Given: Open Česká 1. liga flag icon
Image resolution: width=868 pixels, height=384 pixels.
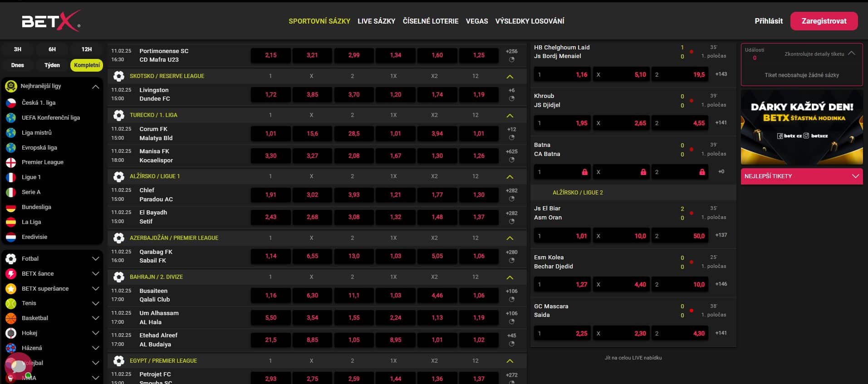Looking at the screenshot, I should click(11, 103).
